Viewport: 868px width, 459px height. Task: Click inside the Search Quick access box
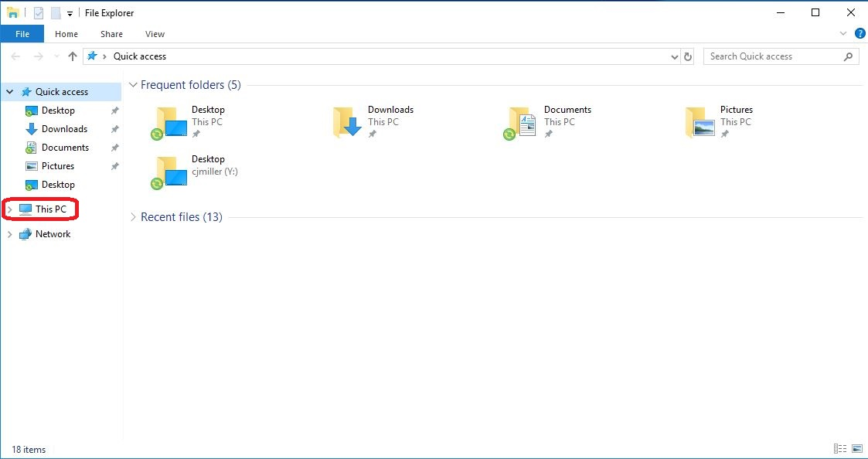[773, 56]
